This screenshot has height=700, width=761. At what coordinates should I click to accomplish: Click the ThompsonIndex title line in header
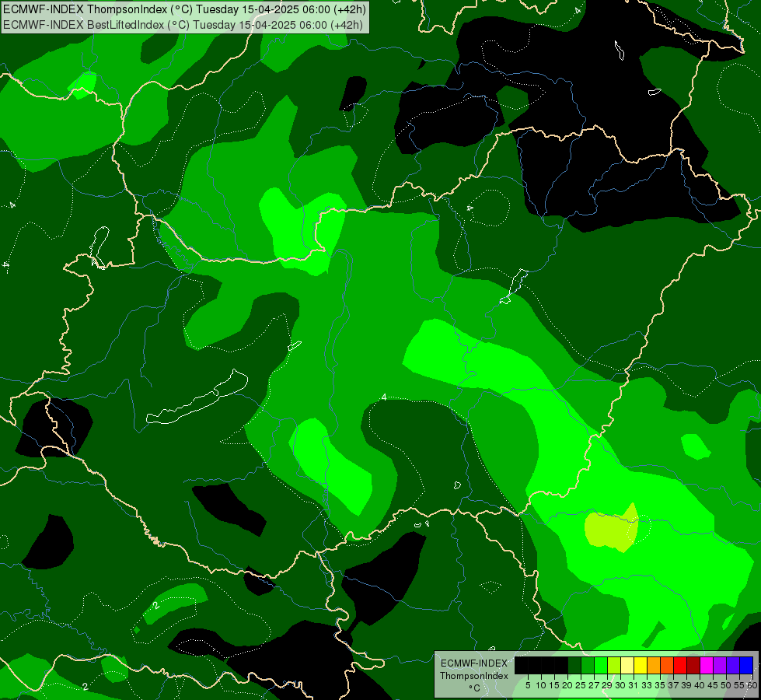[x=184, y=9]
